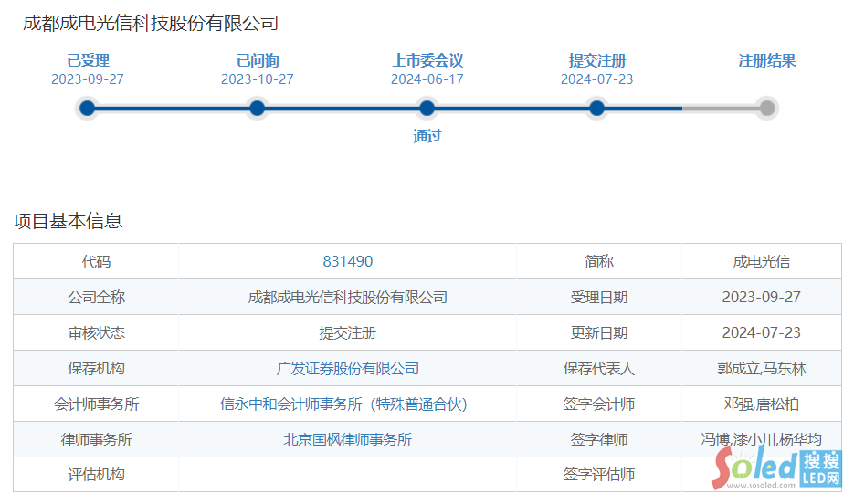
Task: Select the 提交注册 timeline node dot
Action: coord(597,109)
